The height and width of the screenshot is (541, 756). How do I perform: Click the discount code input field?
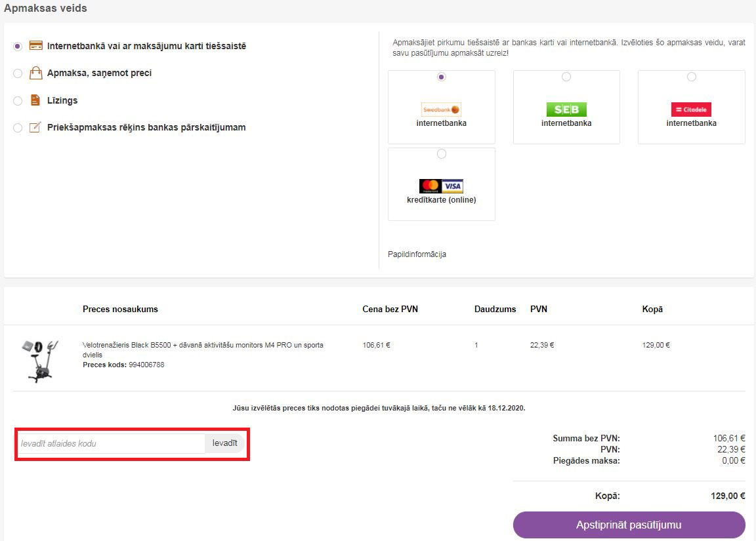pyautogui.click(x=111, y=443)
